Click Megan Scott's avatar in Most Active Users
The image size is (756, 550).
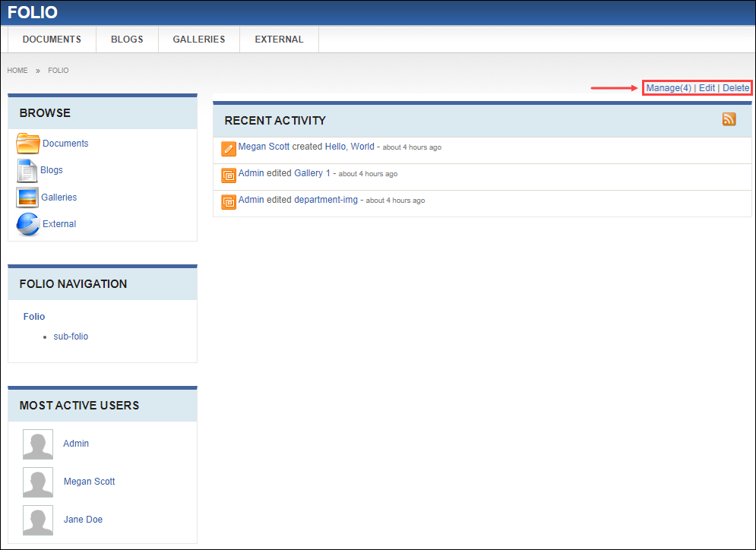38,482
